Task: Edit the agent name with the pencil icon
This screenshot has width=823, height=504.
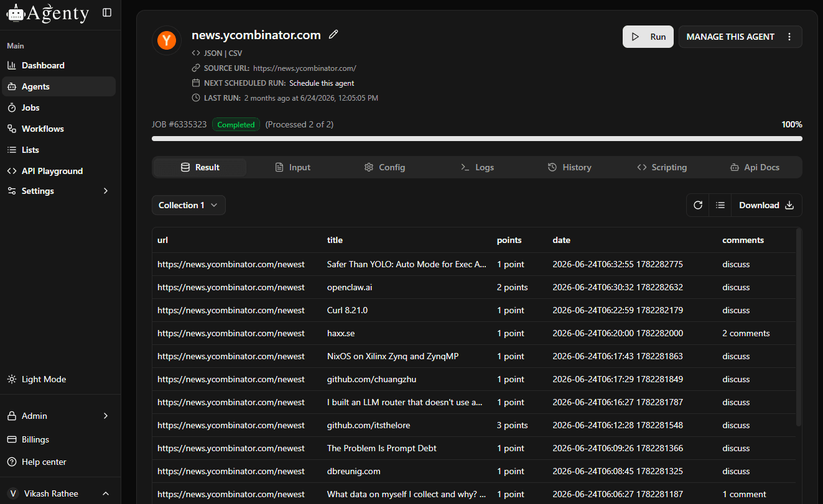Action: (333, 35)
